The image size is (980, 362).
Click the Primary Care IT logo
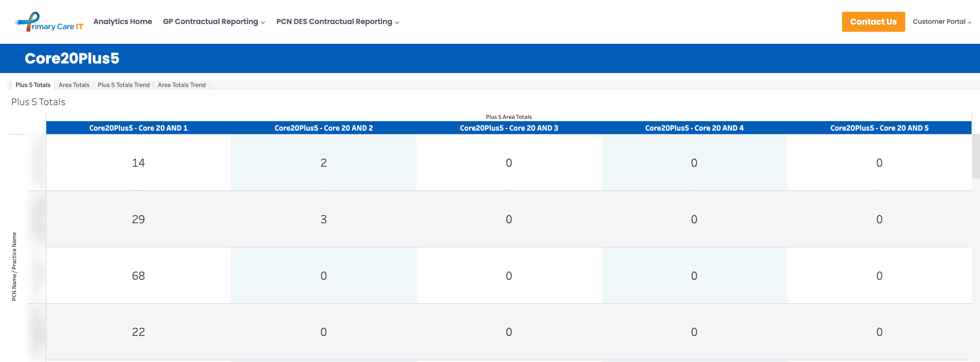point(49,22)
